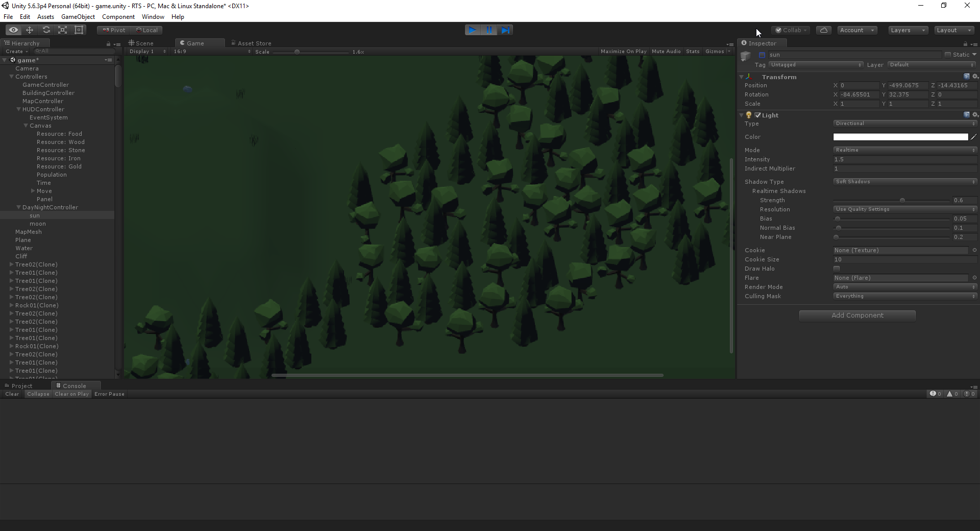Open the Flare object picker

[974, 278]
